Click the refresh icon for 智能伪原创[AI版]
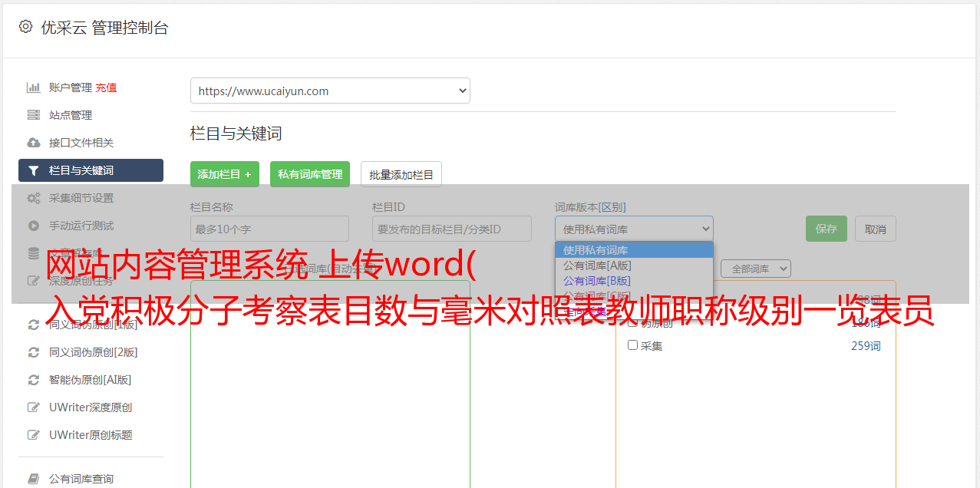980x488 pixels. pos(34,380)
